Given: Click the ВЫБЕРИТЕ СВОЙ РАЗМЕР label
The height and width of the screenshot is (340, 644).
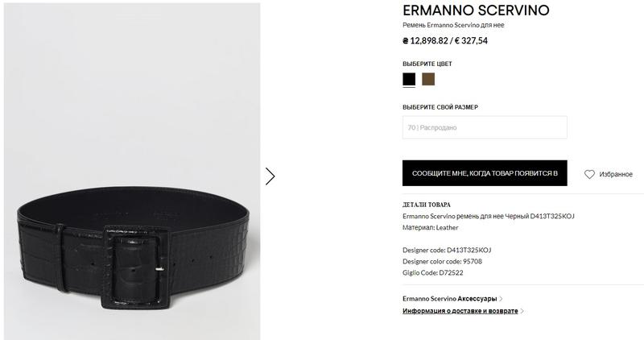Looking at the screenshot, I should point(440,107).
